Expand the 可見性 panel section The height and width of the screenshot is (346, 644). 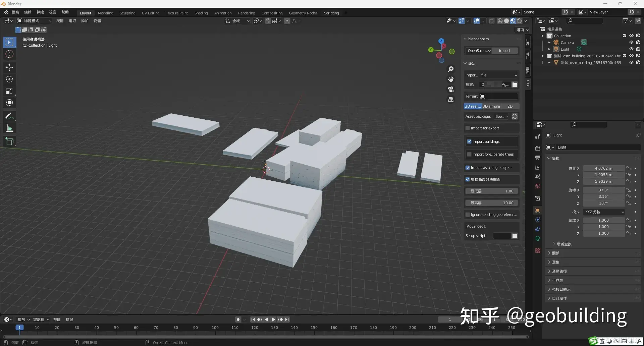point(557,280)
